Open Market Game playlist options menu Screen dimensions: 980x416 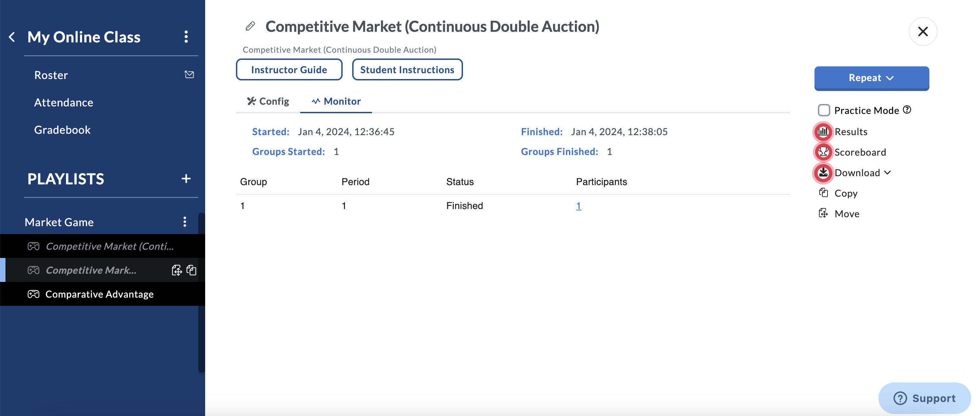tap(185, 222)
